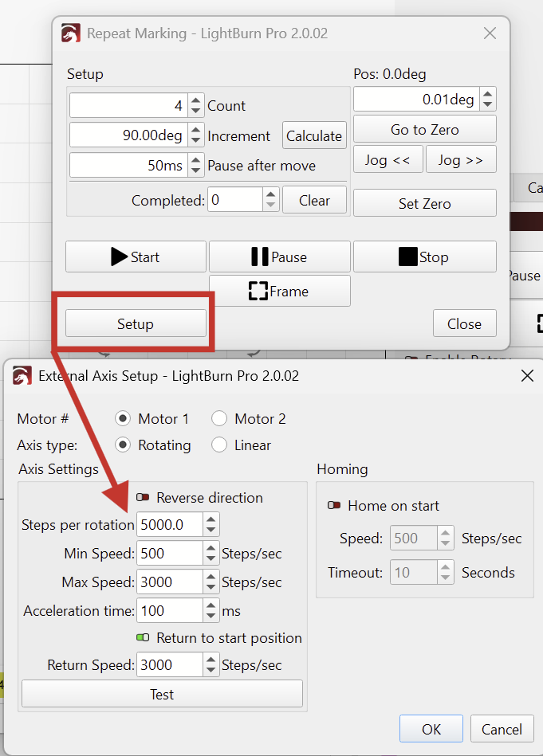Screen dimensions: 543x756
Task: Decrease Count with down arrow
Action: point(195,111)
